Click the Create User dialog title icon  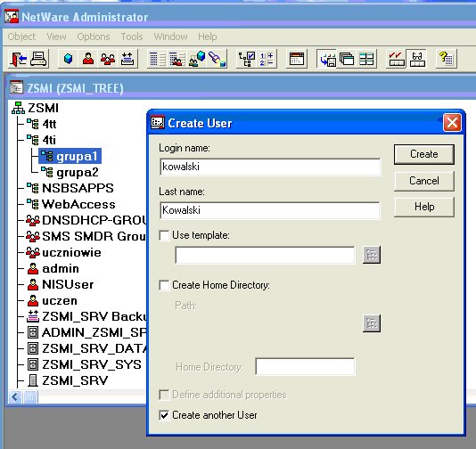tap(157, 123)
